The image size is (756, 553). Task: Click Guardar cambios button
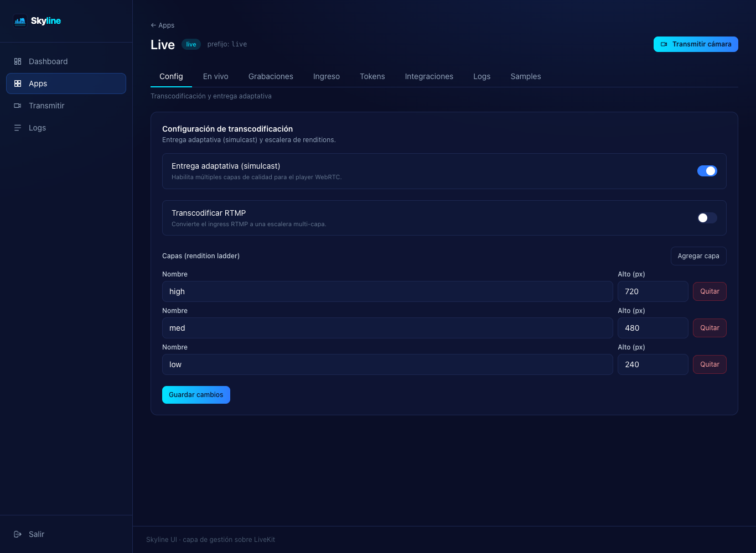click(196, 395)
